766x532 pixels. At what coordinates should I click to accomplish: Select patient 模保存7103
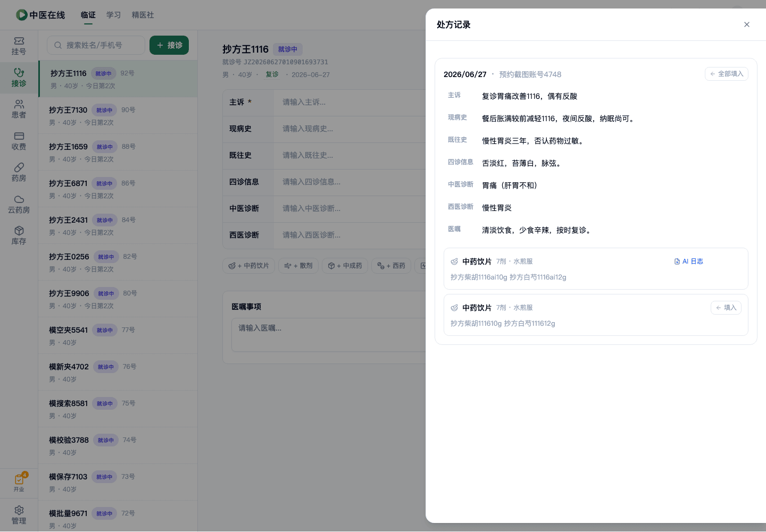(118, 483)
